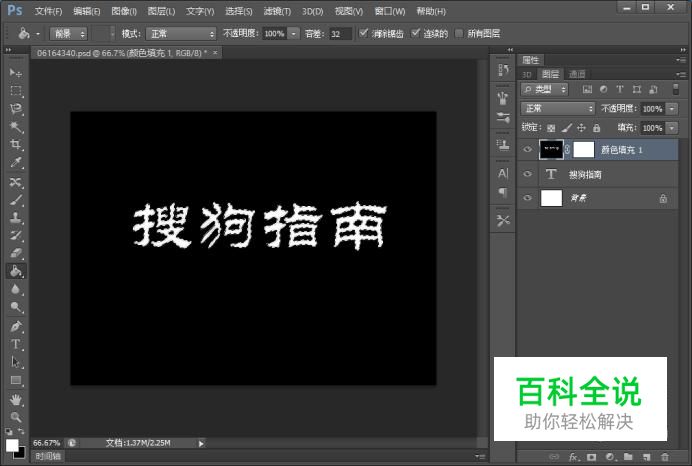Screen dimensions: 692x466
Task: Click the background color swatch
Action: [x=21, y=453]
